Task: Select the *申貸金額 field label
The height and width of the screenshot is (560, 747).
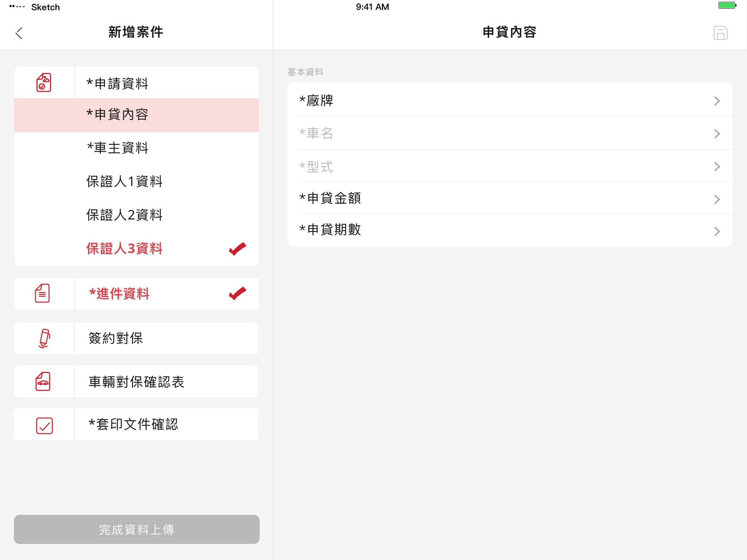Action: click(x=330, y=198)
